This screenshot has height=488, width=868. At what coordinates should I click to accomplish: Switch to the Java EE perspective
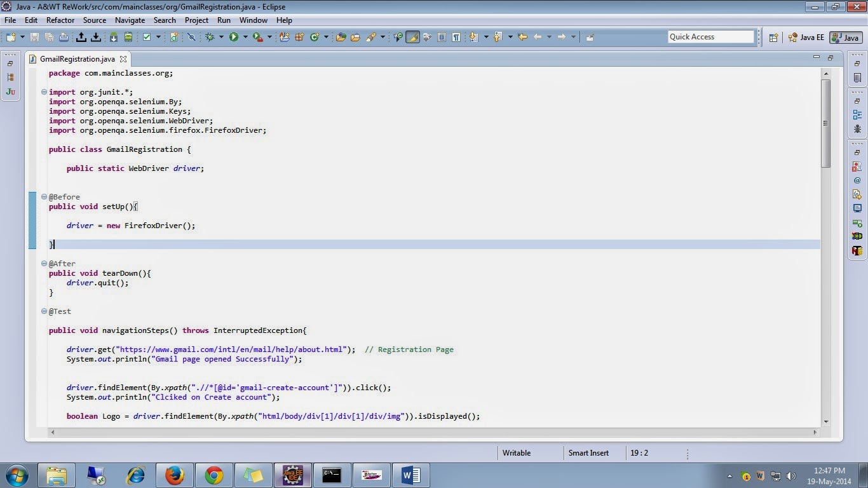coord(806,37)
